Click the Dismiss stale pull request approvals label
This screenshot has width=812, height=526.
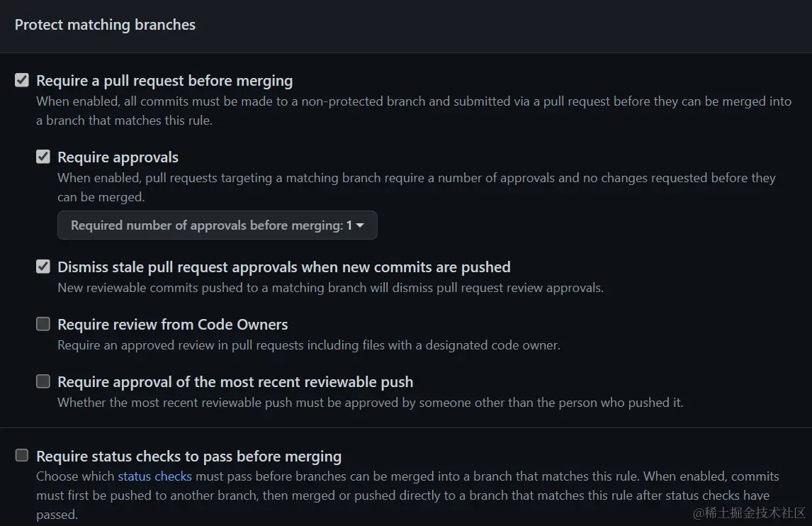coord(283,267)
